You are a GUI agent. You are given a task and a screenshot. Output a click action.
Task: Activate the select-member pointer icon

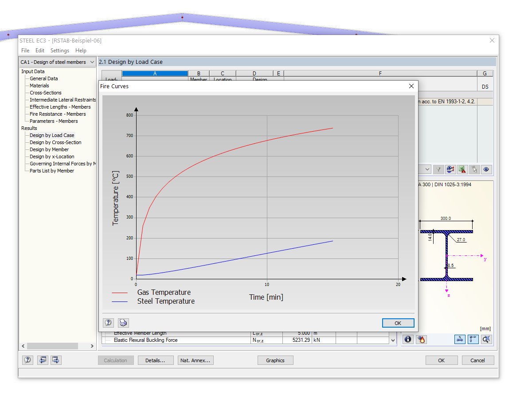[x=473, y=169]
